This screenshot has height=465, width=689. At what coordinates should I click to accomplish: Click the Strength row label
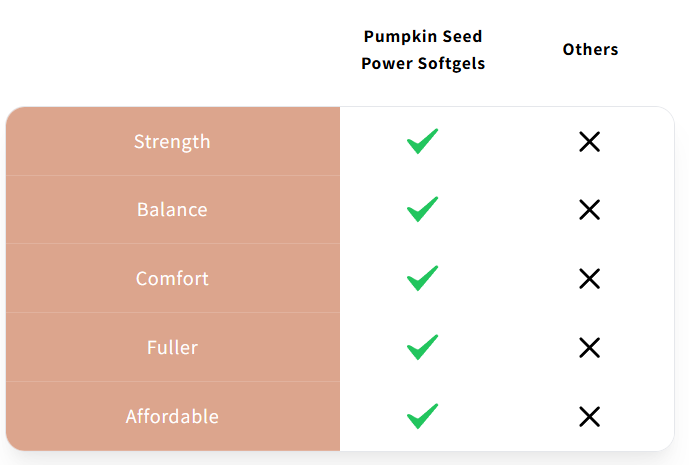click(x=172, y=141)
